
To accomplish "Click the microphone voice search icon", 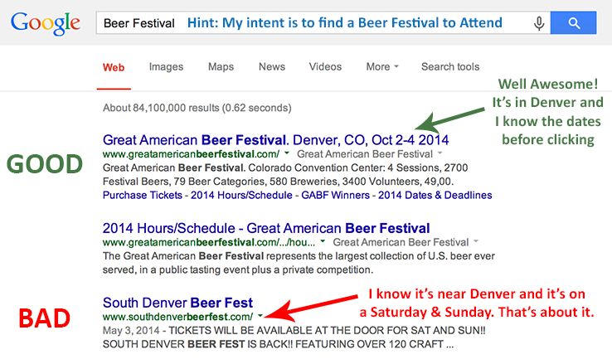I will [540, 23].
